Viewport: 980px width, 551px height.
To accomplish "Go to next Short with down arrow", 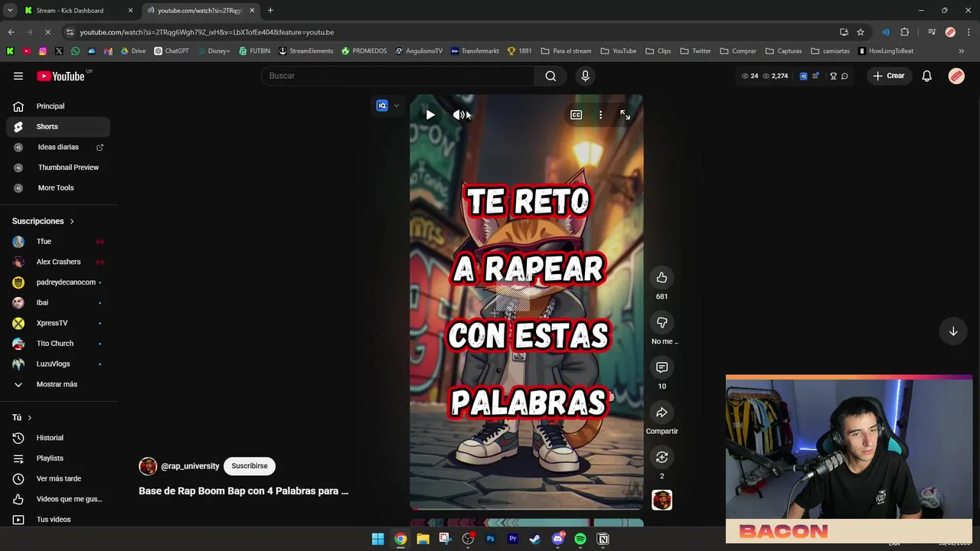I will [x=953, y=331].
